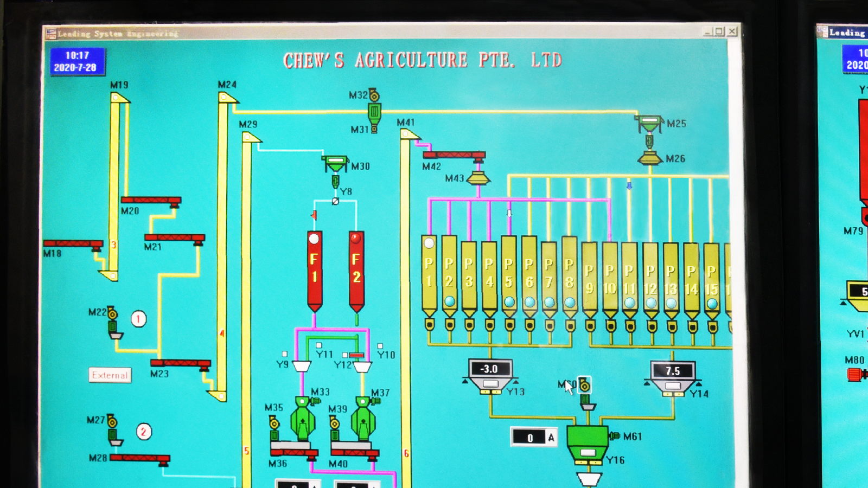
Task: Select the M28 red conveyor
Action: click(140, 459)
